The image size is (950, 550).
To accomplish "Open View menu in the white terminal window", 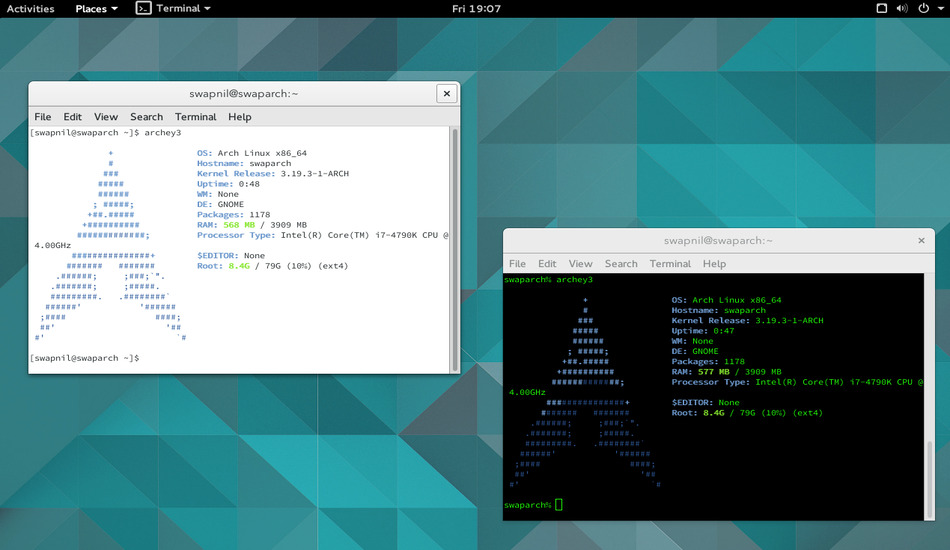I will coord(105,117).
